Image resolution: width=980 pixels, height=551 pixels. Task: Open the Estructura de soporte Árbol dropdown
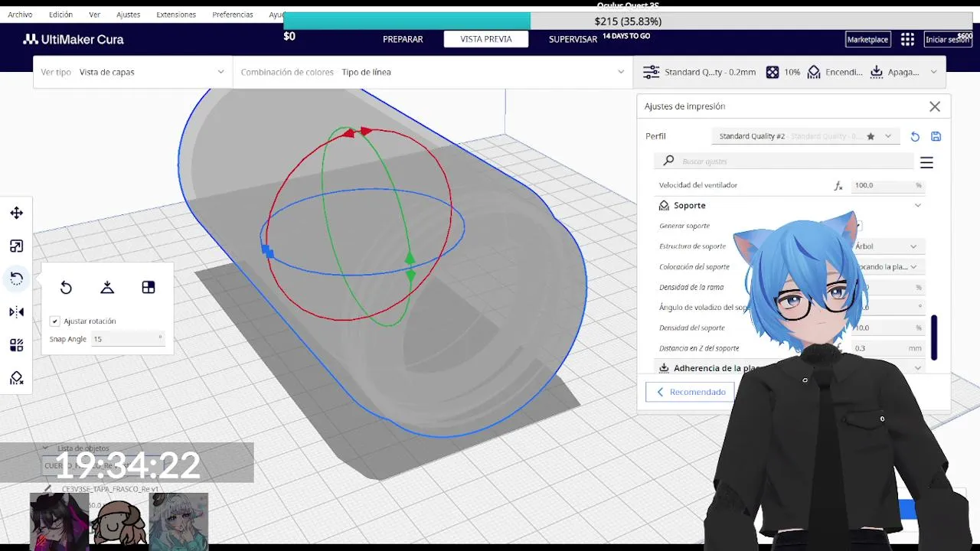point(887,246)
